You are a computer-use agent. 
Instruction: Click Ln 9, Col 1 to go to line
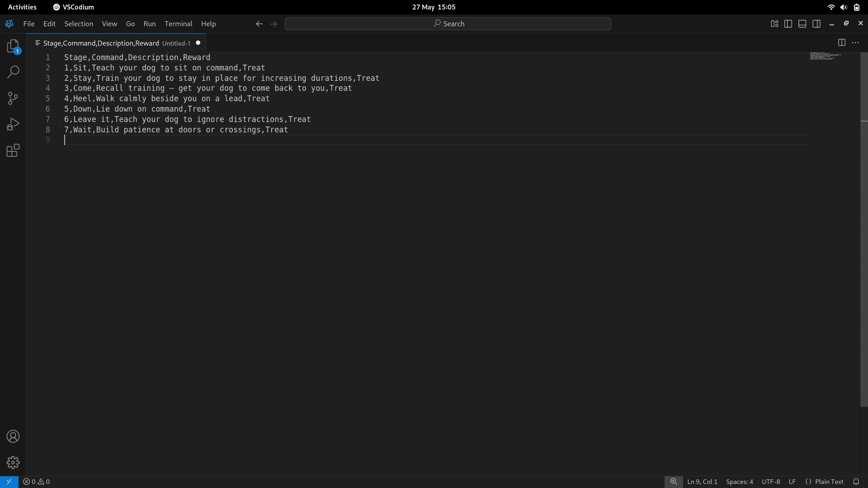click(x=702, y=482)
